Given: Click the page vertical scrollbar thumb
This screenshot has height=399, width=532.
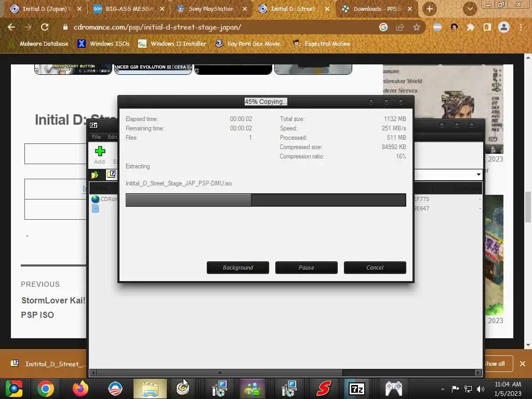Looking at the screenshot, I should tap(528, 207).
